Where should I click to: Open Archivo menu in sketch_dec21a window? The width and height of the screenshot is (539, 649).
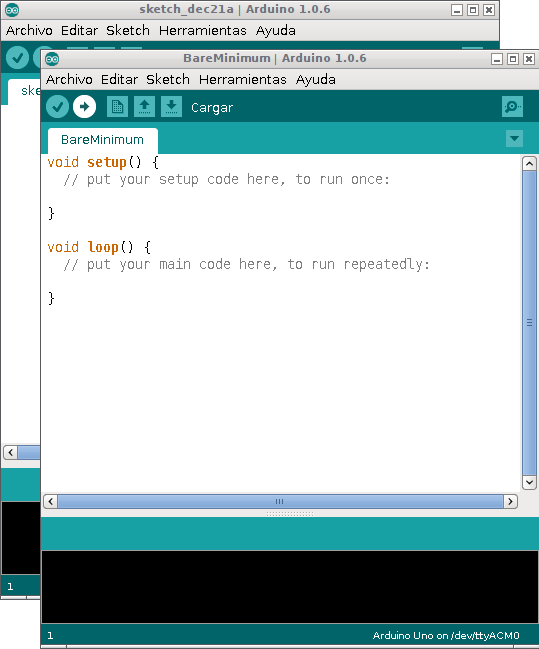point(29,31)
